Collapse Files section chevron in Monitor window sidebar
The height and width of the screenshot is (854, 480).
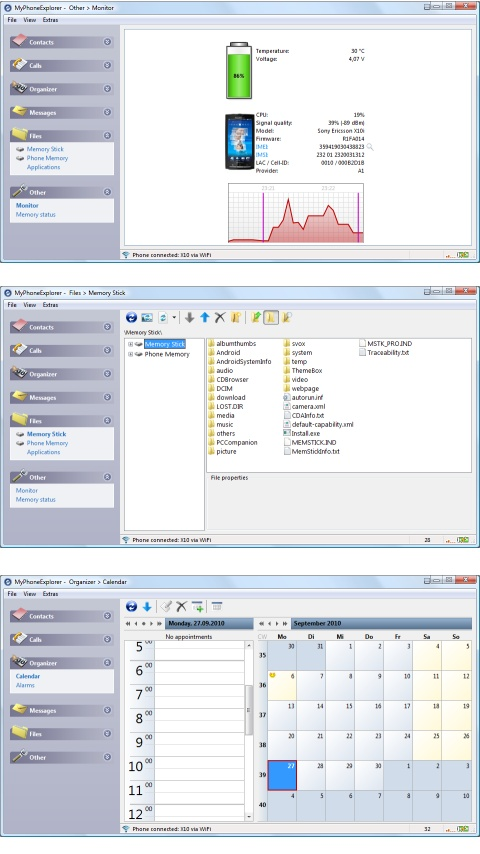[x=107, y=136]
